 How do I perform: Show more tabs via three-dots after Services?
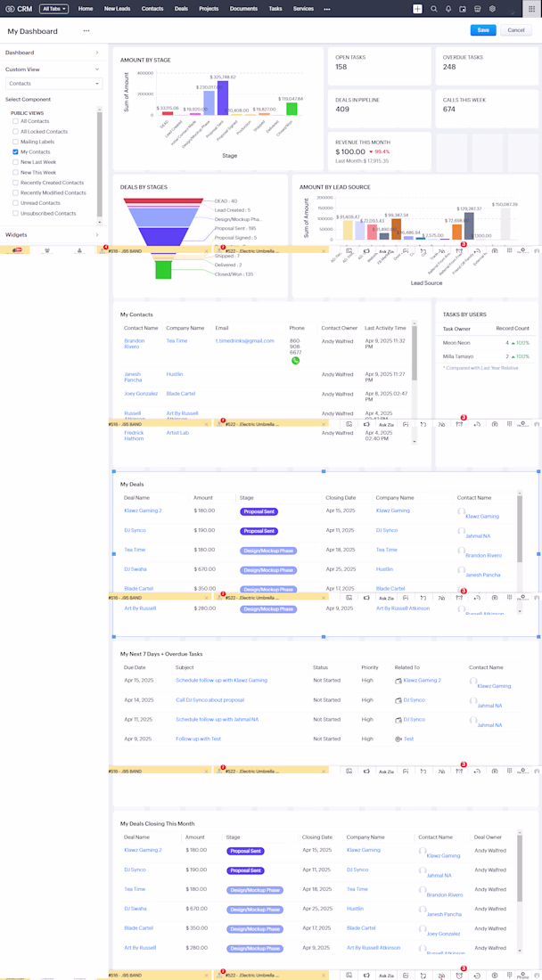point(327,10)
